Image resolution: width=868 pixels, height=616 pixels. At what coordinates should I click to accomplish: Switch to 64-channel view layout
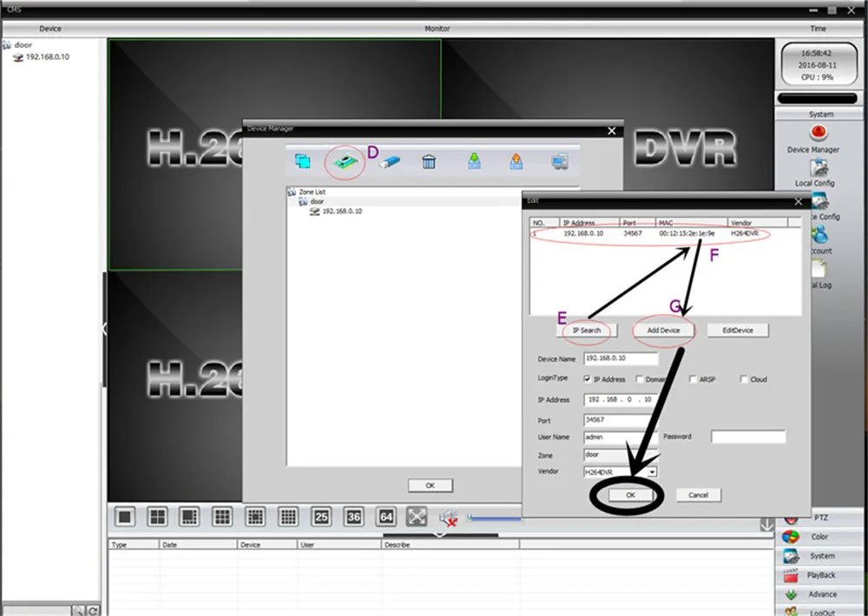point(386,517)
